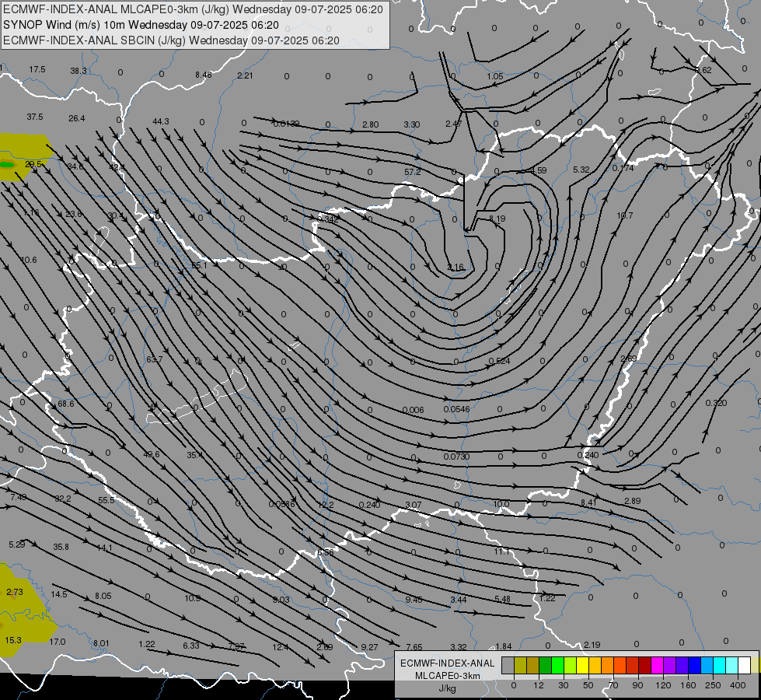The height and width of the screenshot is (700, 761).
Task: Click the bright green legend swatch
Action: click(558, 665)
